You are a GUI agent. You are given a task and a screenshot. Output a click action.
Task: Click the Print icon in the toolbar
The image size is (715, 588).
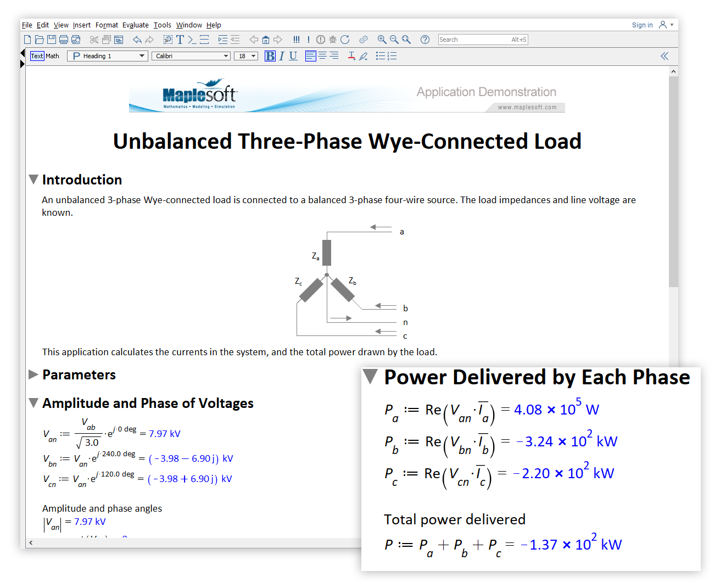(64, 40)
